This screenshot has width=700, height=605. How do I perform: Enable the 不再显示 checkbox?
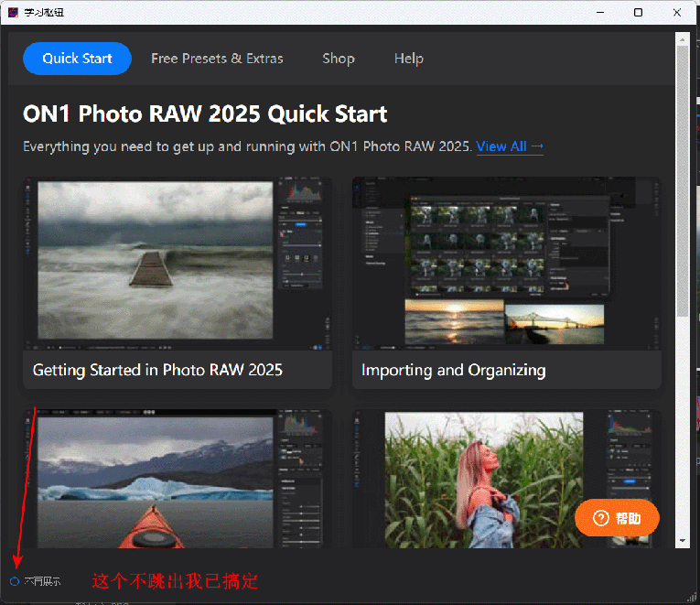coord(15,581)
